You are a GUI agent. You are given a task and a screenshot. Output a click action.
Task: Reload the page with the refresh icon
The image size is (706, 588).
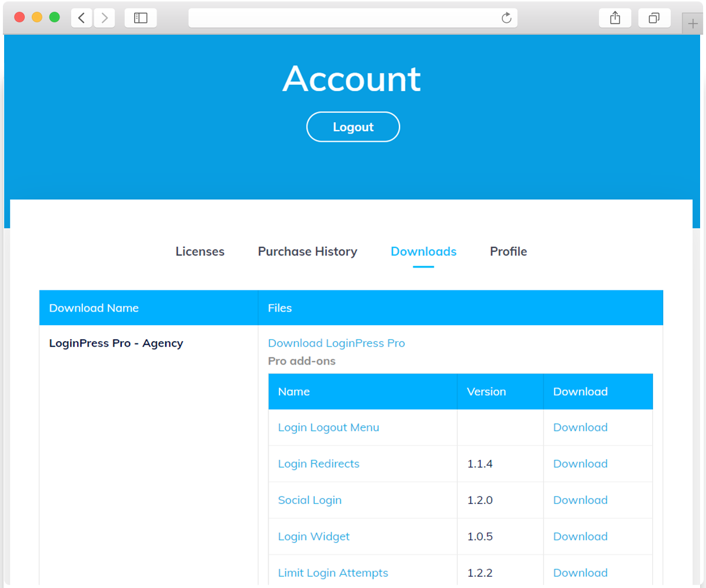tap(507, 18)
